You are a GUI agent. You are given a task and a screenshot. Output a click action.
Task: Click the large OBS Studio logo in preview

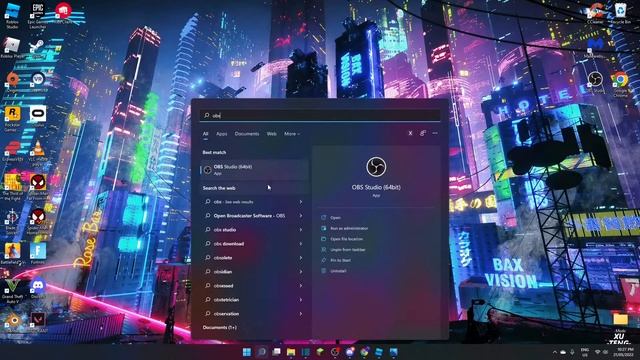coord(376,167)
